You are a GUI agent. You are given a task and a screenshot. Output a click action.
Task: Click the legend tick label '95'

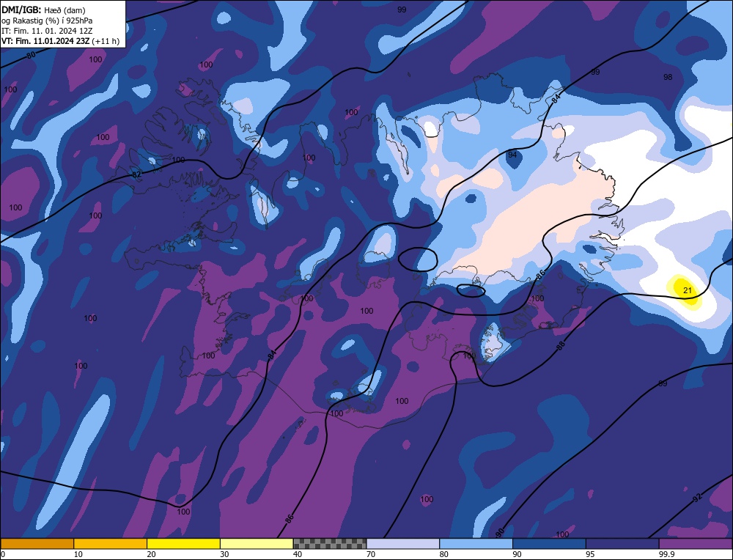(590, 554)
